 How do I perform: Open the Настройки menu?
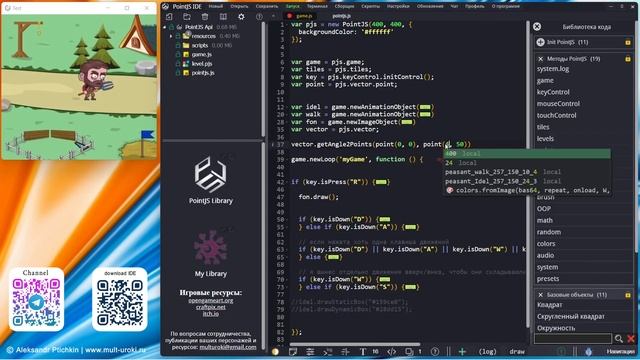(x=398, y=6)
